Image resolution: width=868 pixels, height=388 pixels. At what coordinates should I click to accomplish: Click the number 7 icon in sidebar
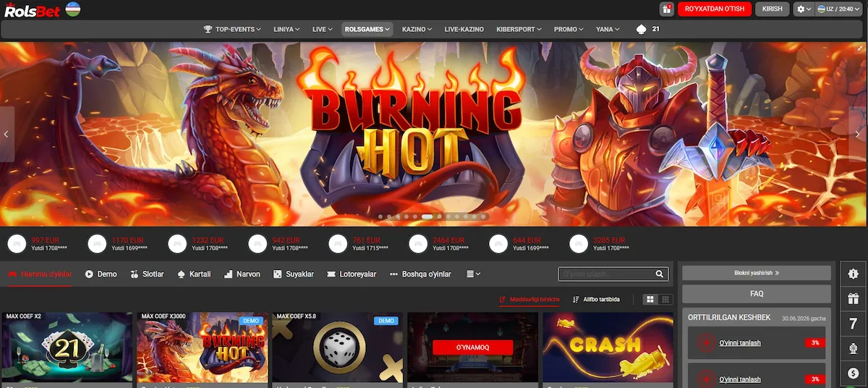pyautogui.click(x=854, y=324)
